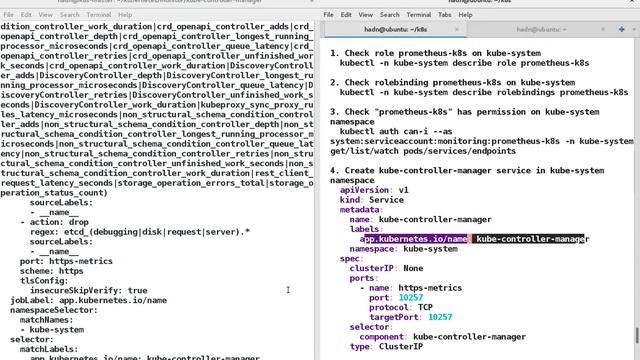Viewport: 640px width, 360px height.
Task: Click 'protocol: TCP' line
Action: point(401,308)
